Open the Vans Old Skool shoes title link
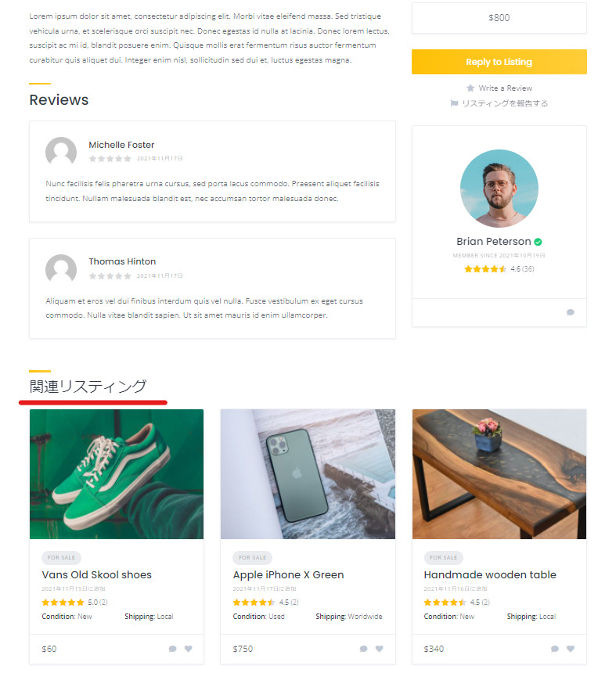The height and width of the screenshot is (673, 616). (x=96, y=574)
